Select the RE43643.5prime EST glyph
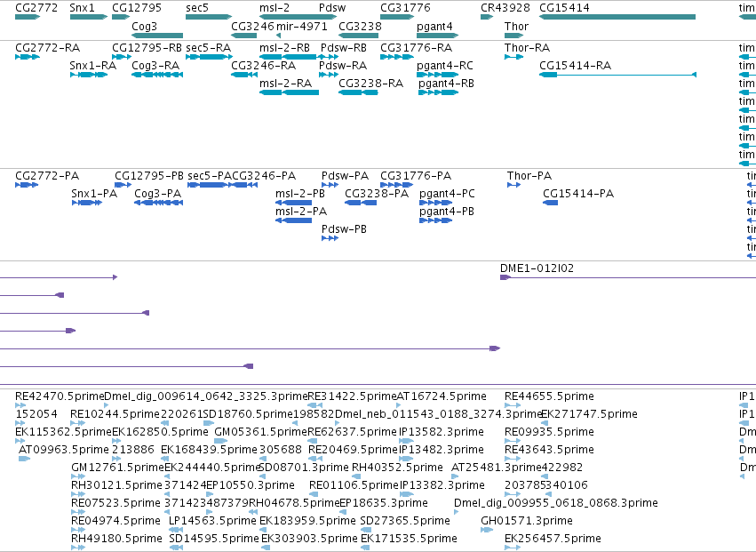The height and width of the screenshot is (552, 756). [x=513, y=459]
